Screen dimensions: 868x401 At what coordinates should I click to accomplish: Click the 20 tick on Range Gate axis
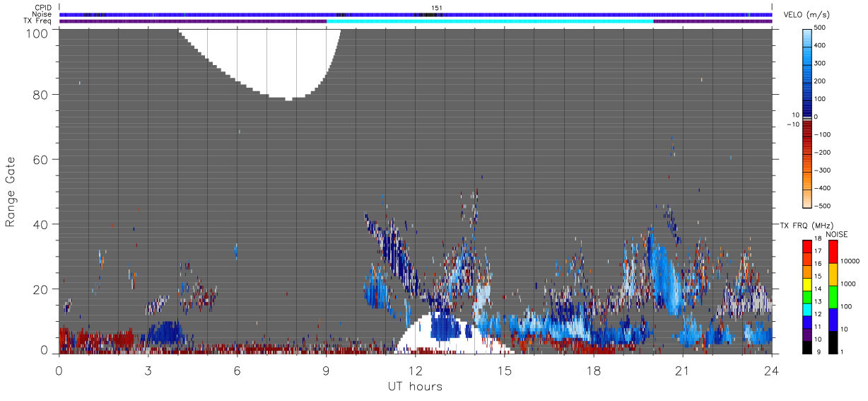41,289
